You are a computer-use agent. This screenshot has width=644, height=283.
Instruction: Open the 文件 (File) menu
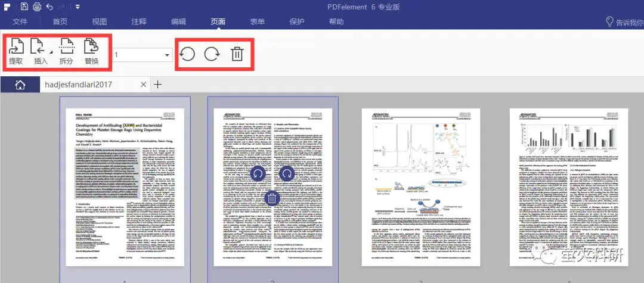click(x=20, y=21)
